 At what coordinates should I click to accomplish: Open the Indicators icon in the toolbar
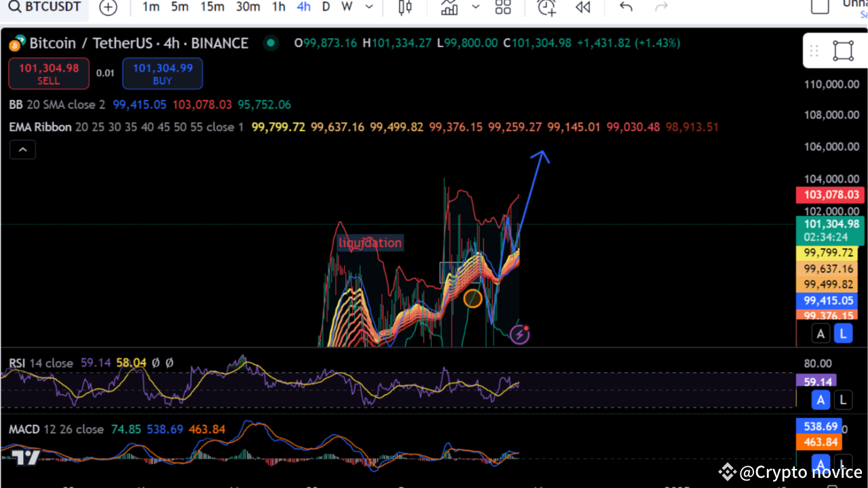pyautogui.click(x=449, y=7)
